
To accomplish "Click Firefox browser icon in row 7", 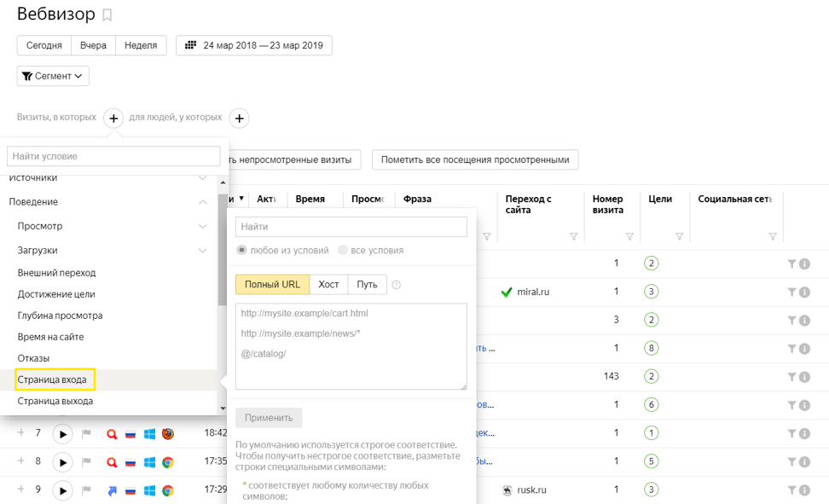I will click(168, 434).
